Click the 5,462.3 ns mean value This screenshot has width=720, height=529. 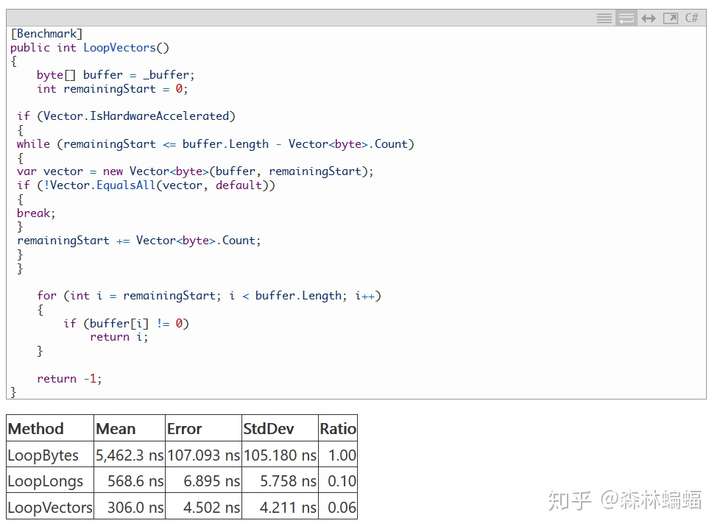click(129, 455)
